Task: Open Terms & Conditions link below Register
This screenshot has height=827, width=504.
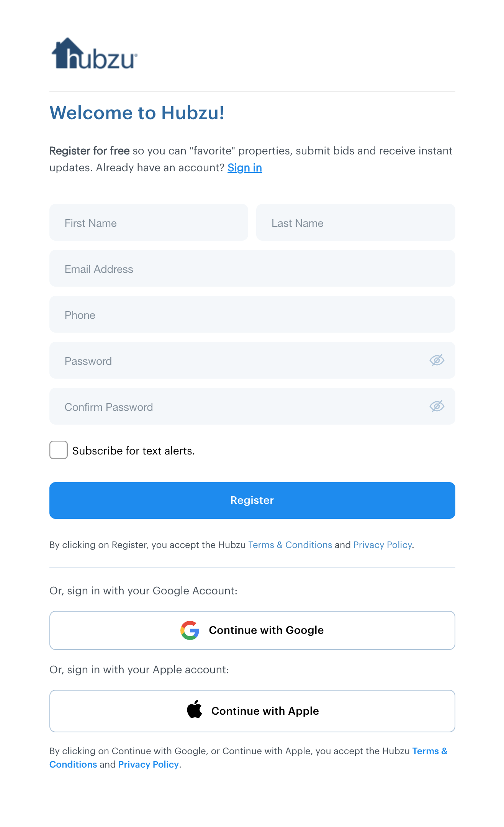Action: [290, 545]
